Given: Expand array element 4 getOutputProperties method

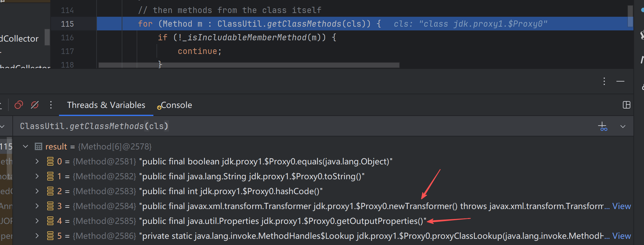Looking at the screenshot, I should click(x=37, y=221).
